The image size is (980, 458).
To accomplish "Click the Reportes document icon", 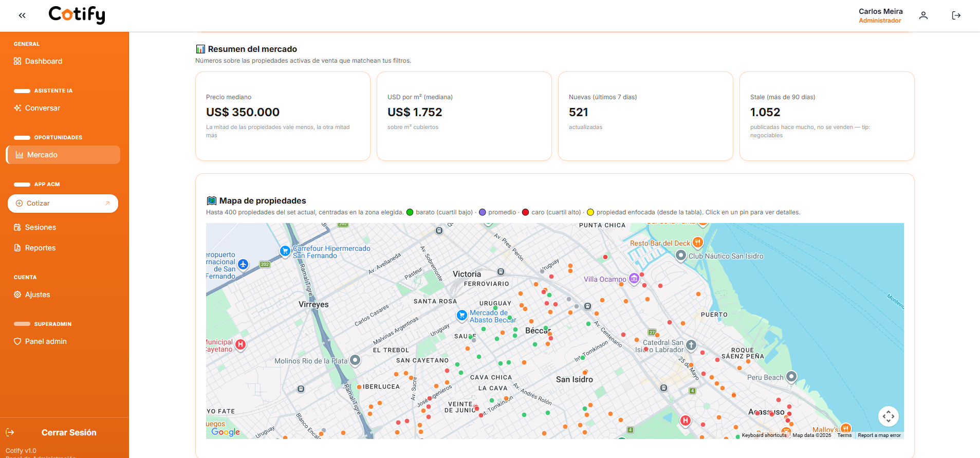I will point(17,248).
